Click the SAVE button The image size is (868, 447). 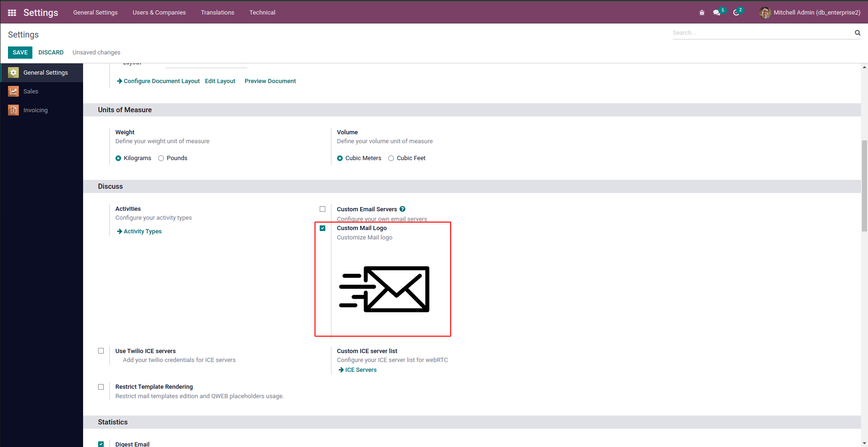click(20, 53)
